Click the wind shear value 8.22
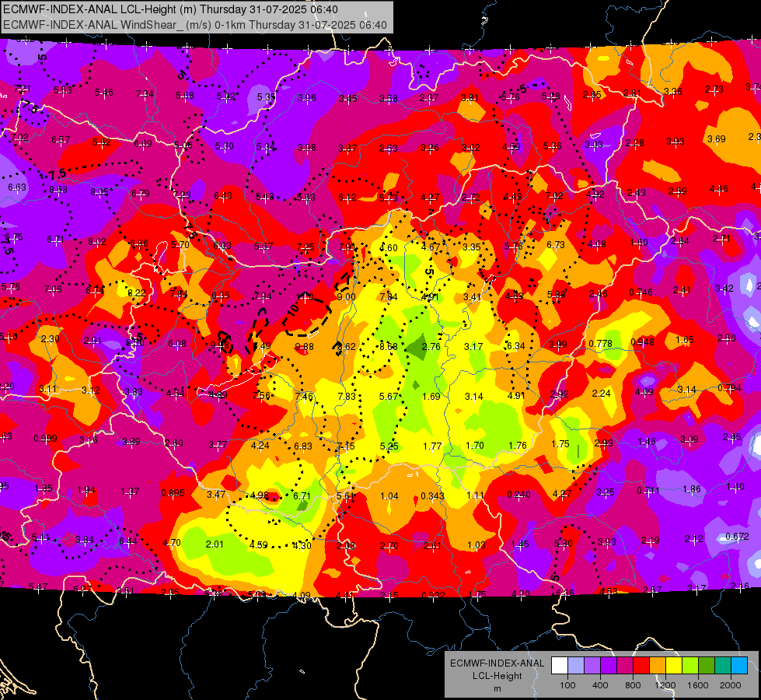This screenshot has height=700, width=761. tap(136, 293)
